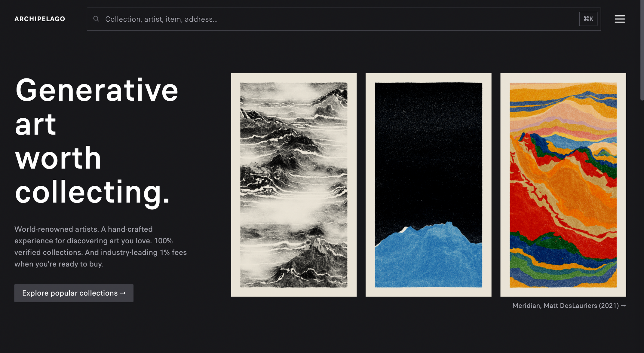Click the search magnifier icon
Screen dimensions: 644x353
96,19
